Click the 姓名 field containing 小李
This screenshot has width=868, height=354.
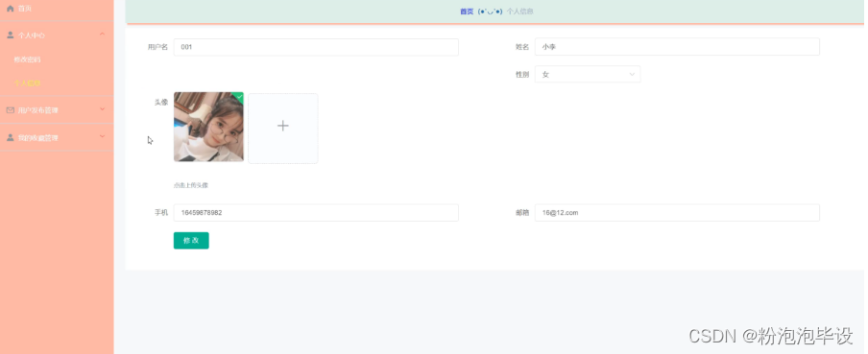[677, 47]
